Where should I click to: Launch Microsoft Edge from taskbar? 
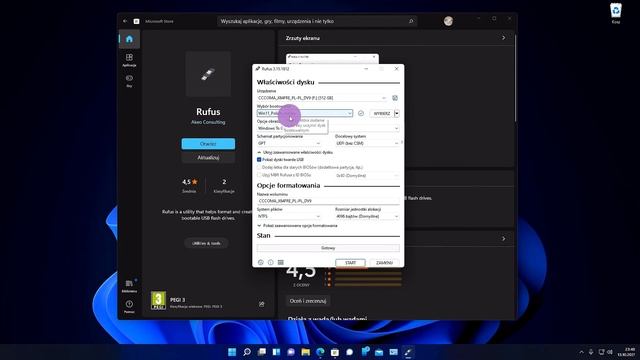click(320, 352)
